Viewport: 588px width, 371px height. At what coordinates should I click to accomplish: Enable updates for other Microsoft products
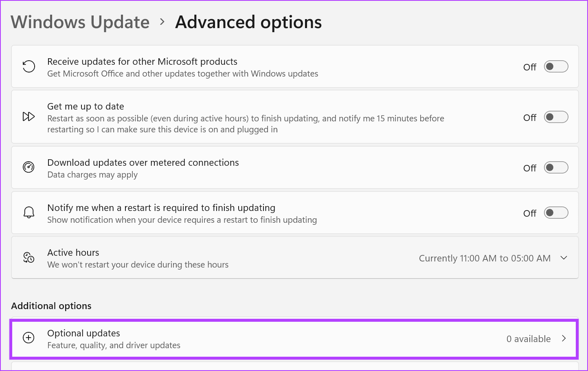pos(556,66)
